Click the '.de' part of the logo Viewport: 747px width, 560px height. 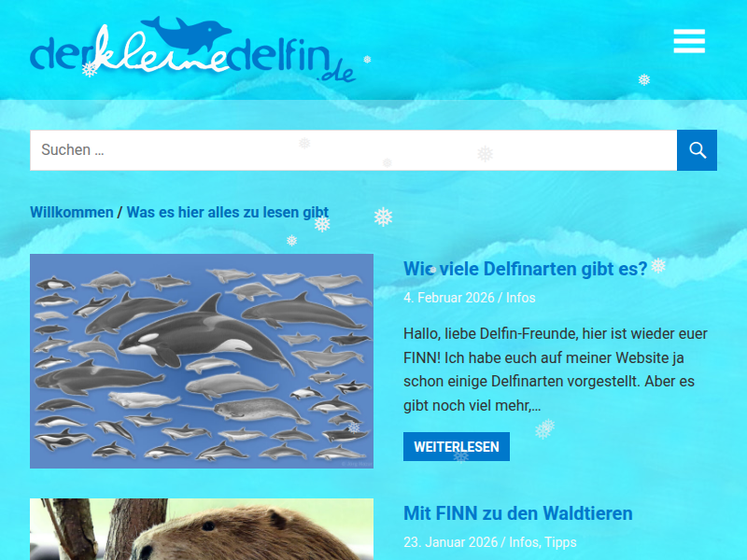(x=337, y=73)
